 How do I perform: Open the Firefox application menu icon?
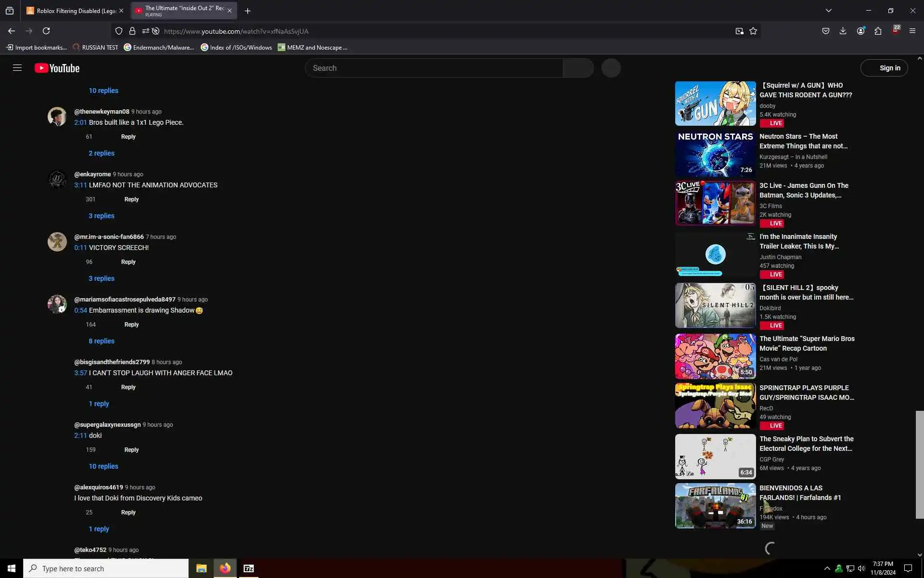[912, 31]
